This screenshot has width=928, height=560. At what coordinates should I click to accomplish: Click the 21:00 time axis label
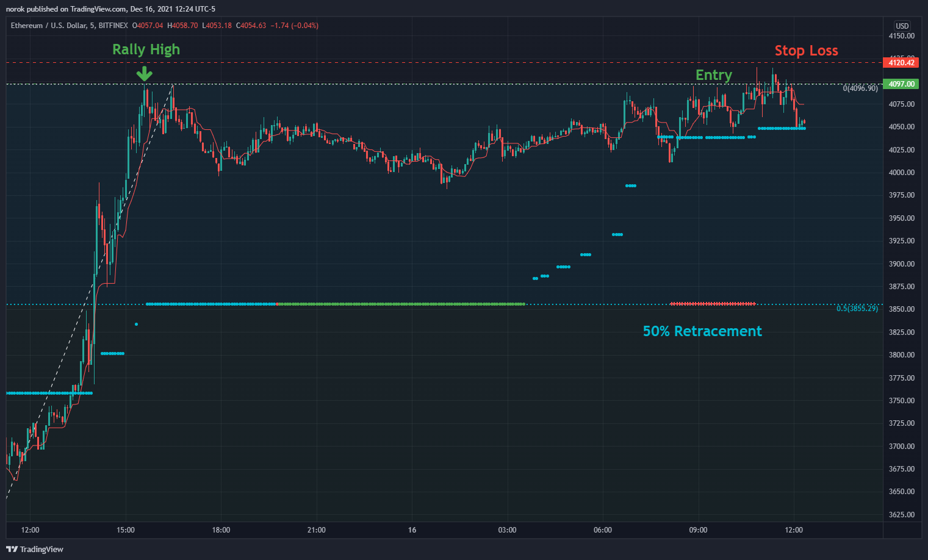[317, 530]
